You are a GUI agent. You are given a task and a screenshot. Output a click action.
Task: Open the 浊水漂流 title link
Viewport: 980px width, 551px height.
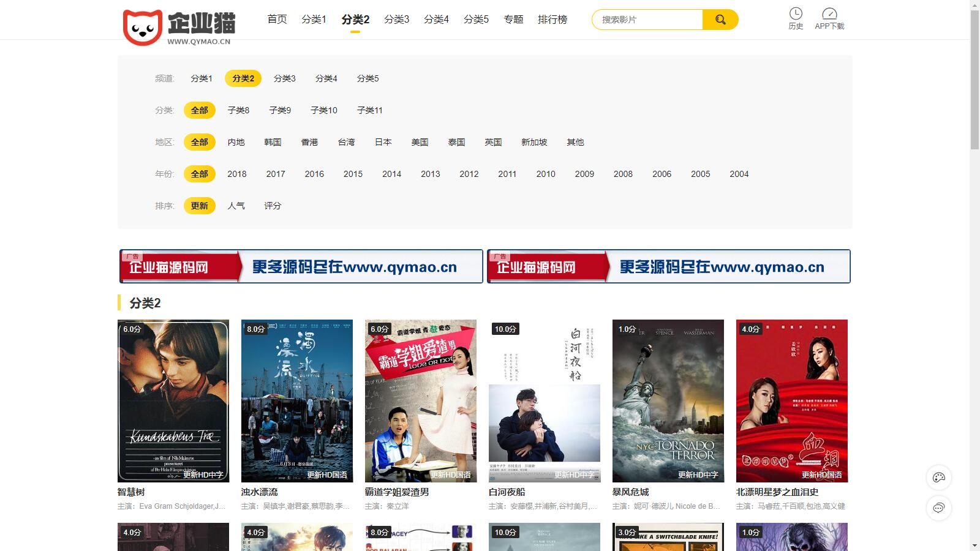point(259,492)
